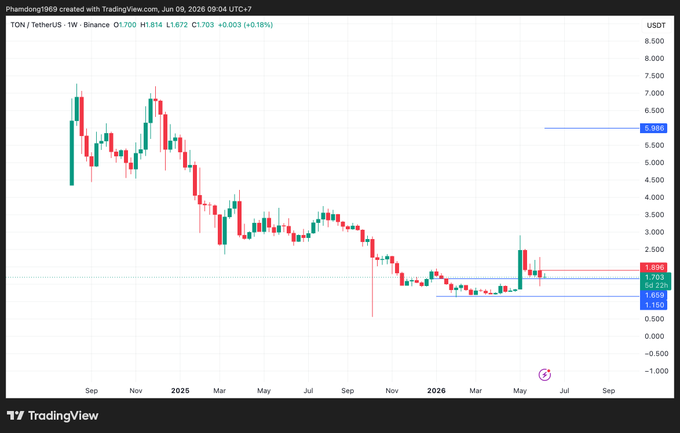This screenshot has width=680, height=433.
Task: Click the 0.000 price axis value
Action: click(654, 336)
